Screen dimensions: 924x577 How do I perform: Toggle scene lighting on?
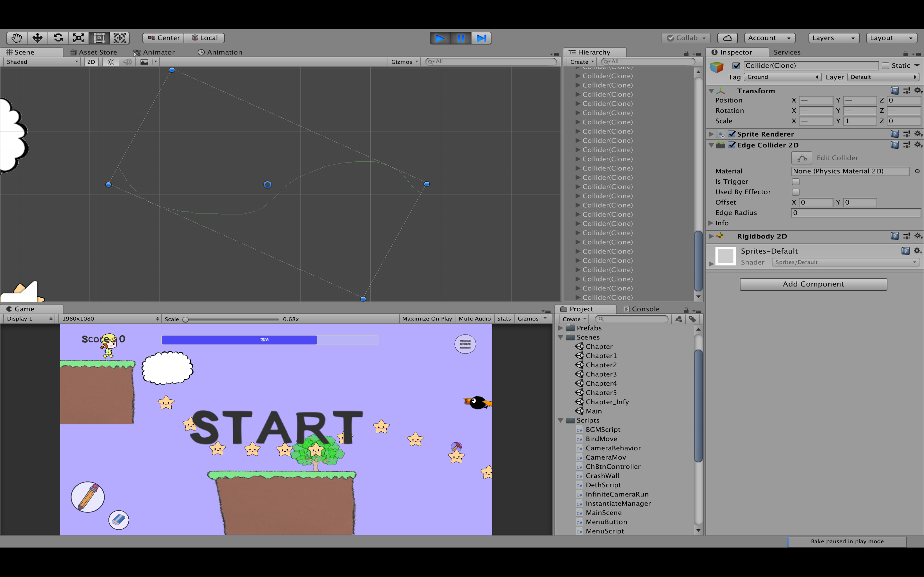[x=110, y=62]
